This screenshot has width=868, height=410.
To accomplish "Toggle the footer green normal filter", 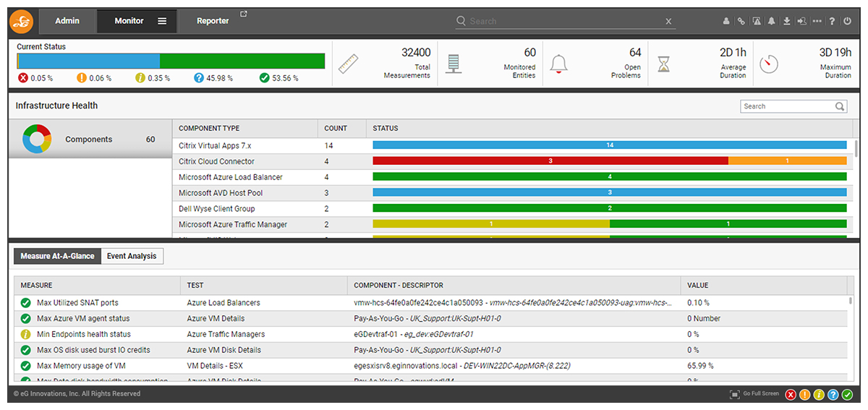I will tap(847, 395).
